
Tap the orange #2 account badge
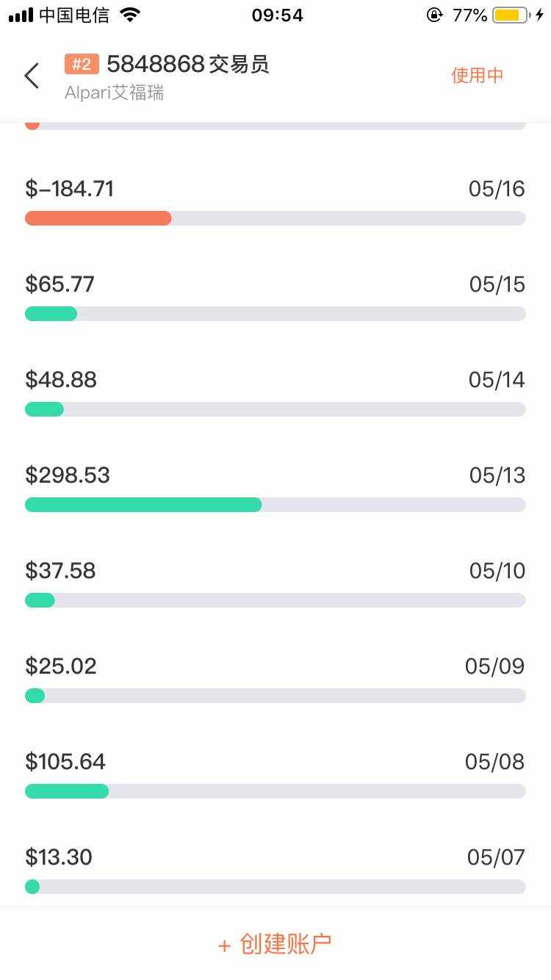(82, 65)
